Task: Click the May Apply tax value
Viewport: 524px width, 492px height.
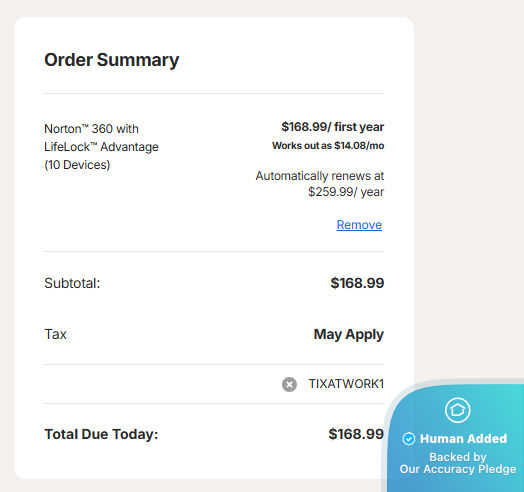Action: coord(349,335)
